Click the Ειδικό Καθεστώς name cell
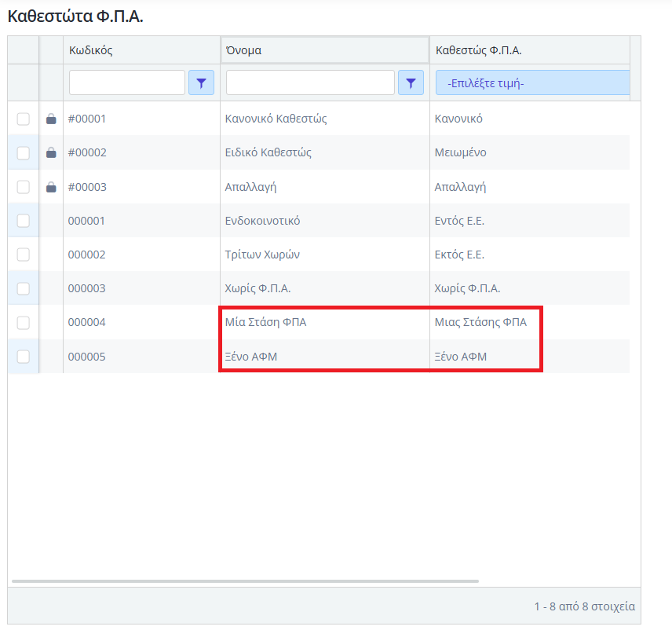The width and height of the screenshot is (672, 630). pyautogui.click(x=268, y=152)
